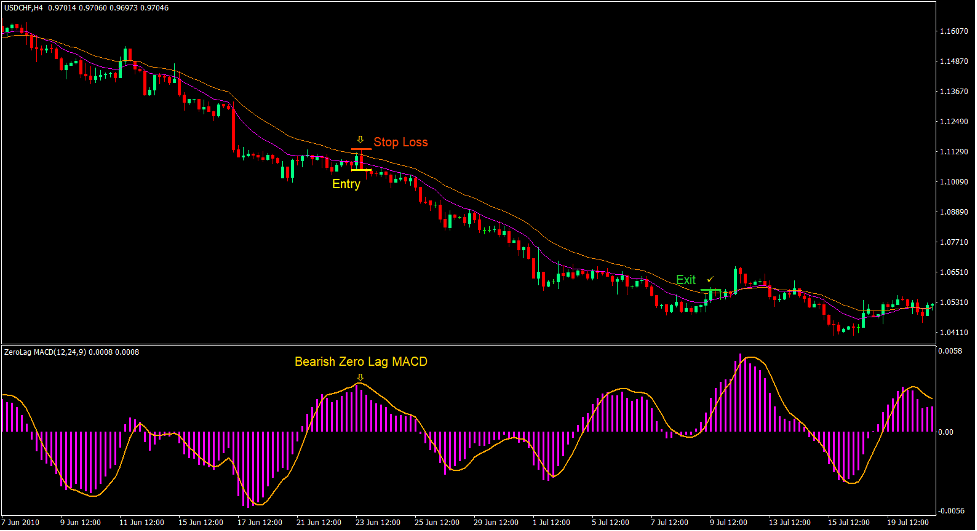Click the 9 Jun 12:00 time label

click(81, 522)
